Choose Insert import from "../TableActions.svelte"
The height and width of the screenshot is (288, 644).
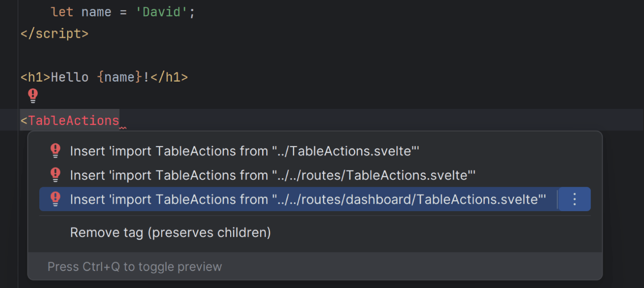pyautogui.click(x=244, y=151)
